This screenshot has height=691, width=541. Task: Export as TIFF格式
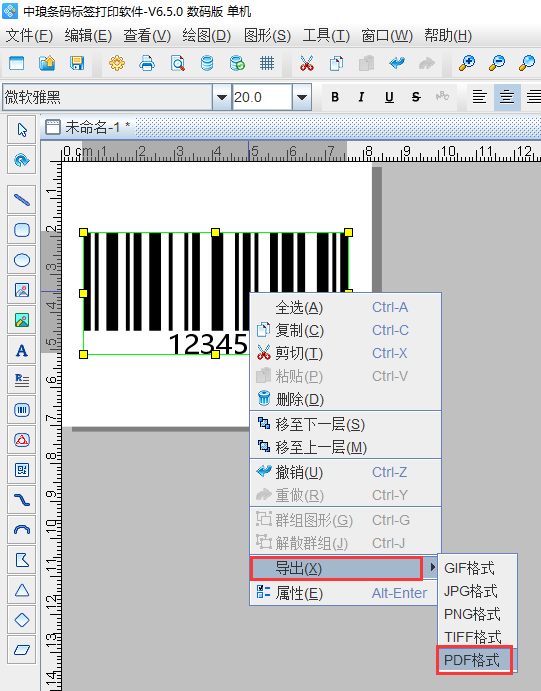point(477,637)
